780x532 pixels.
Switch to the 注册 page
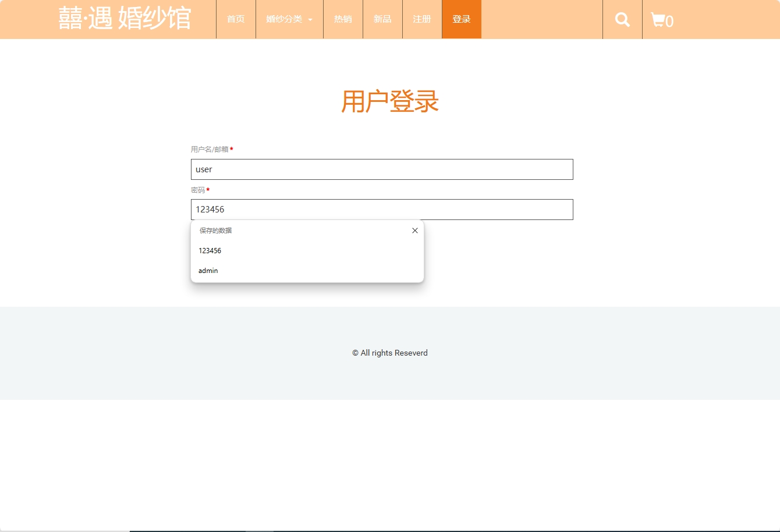pyautogui.click(x=421, y=19)
